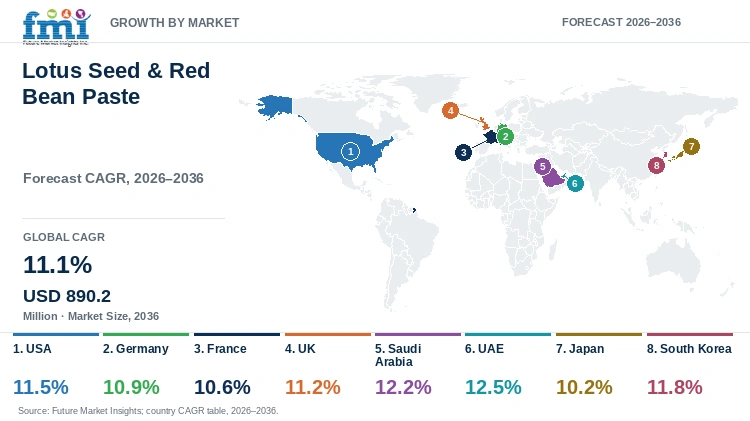Click the FMI logo
The width and height of the screenshot is (750, 421).
(x=56, y=27)
